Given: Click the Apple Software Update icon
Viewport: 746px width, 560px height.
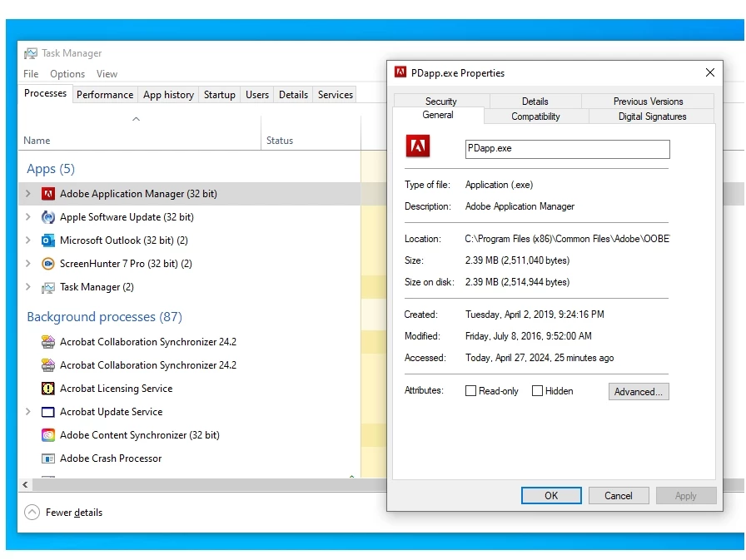Looking at the screenshot, I should tap(48, 217).
